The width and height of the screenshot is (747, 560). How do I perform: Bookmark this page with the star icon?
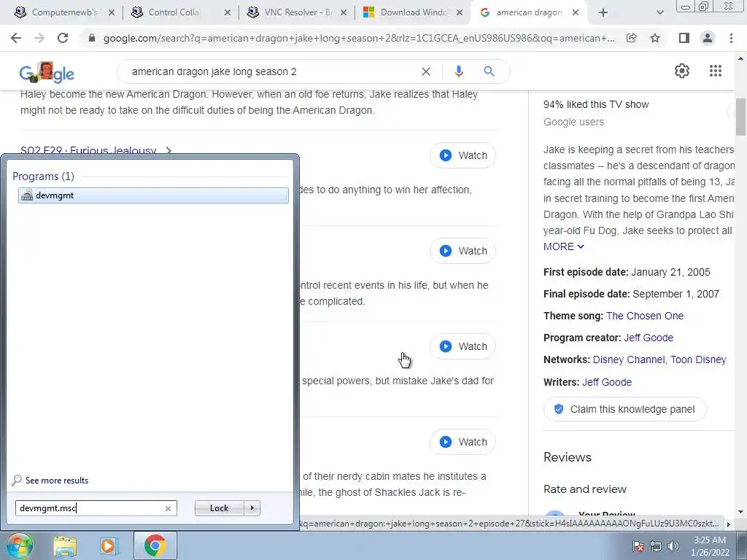click(655, 38)
